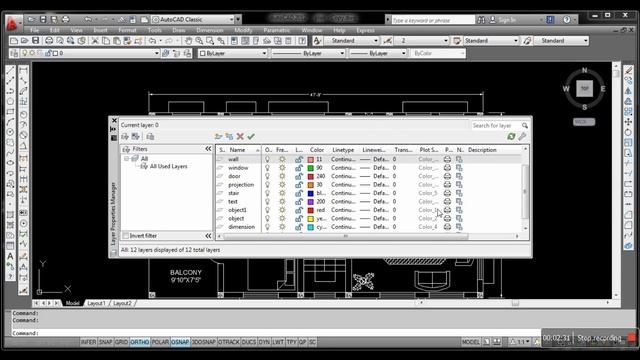Screen dimensions: 640x360
Task: Click the New Property Filter icon
Action: 125,137
